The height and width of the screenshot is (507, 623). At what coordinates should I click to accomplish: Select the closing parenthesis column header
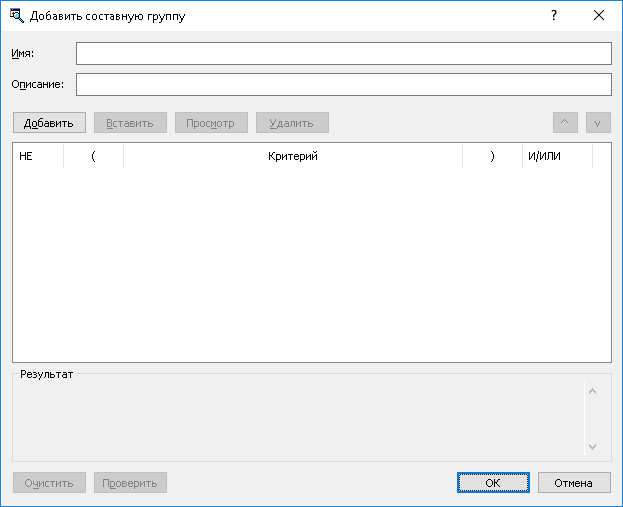[492, 156]
